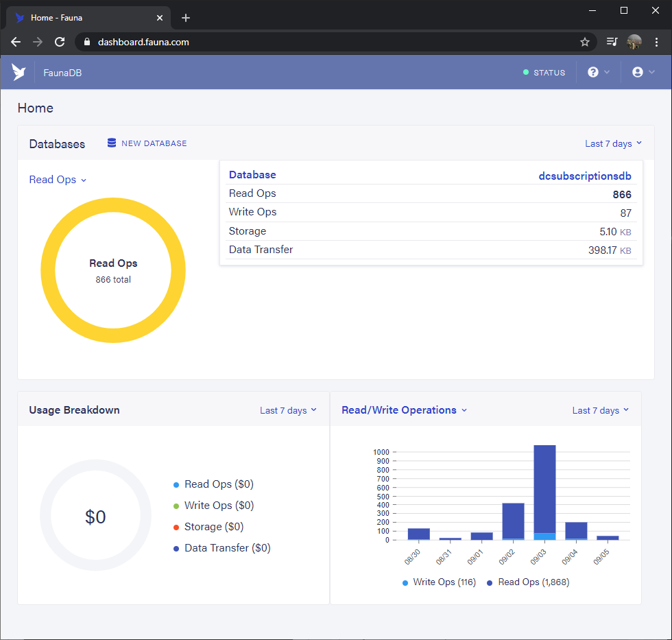Click the NEW DATABASE link
The height and width of the screenshot is (640, 672).
[x=154, y=143]
